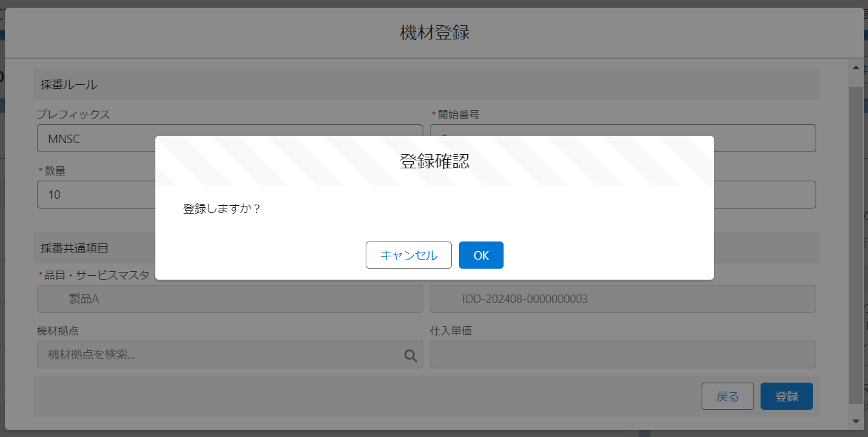
Task: Click the blue 登録 button
Action: (x=786, y=396)
